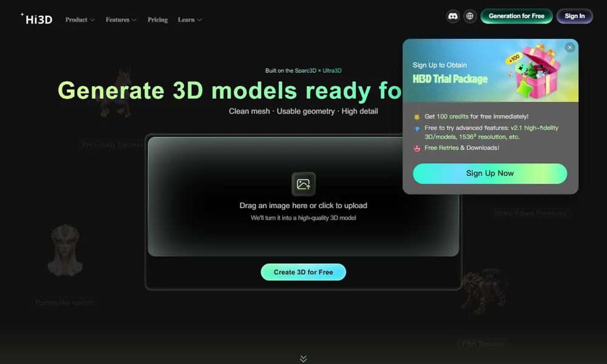Click 'We'll turn it into a high-quality 3D model'

(x=303, y=218)
